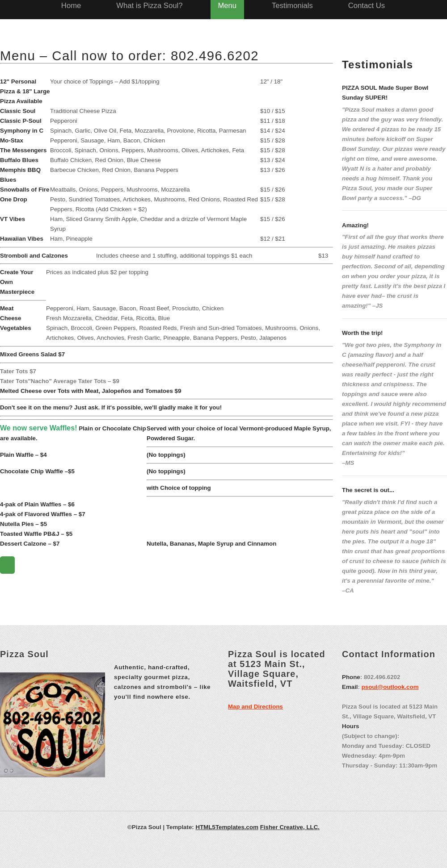Screen dimensions: 447x868
Task: Go to the 'What is Pizza Soul?' page
Action: 149,6
